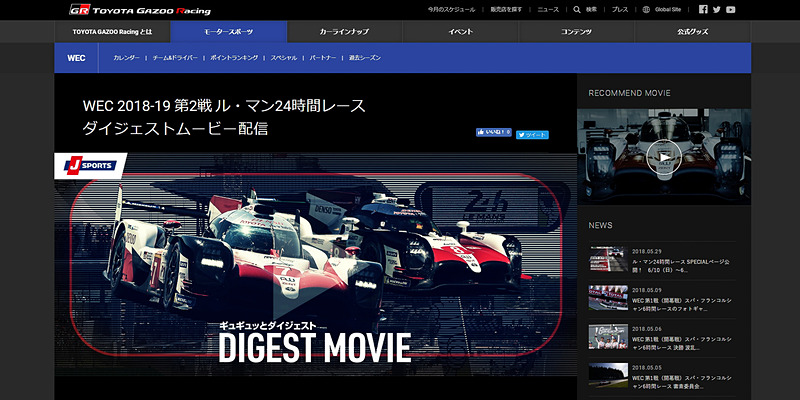Screen dimensions: 800x400
Task: Open the カーラインナップ tab
Action: (x=344, y=32)
